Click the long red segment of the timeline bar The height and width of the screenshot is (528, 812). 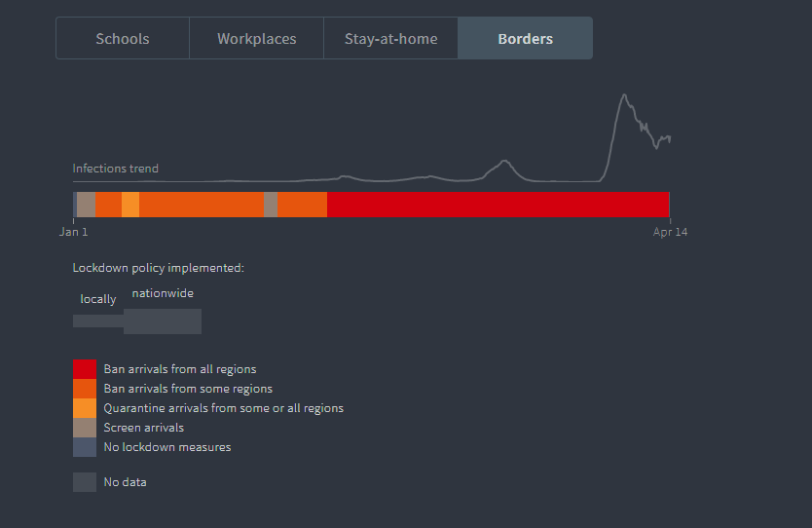click(498, 205)
